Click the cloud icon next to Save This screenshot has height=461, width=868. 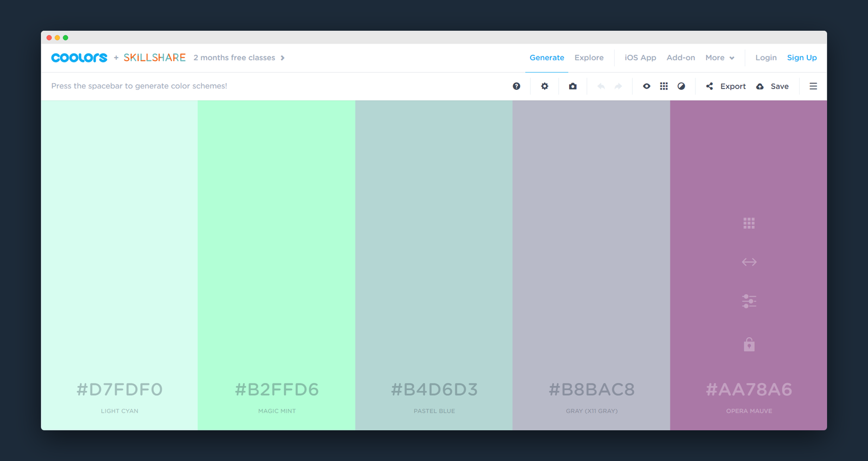(760, 86)
